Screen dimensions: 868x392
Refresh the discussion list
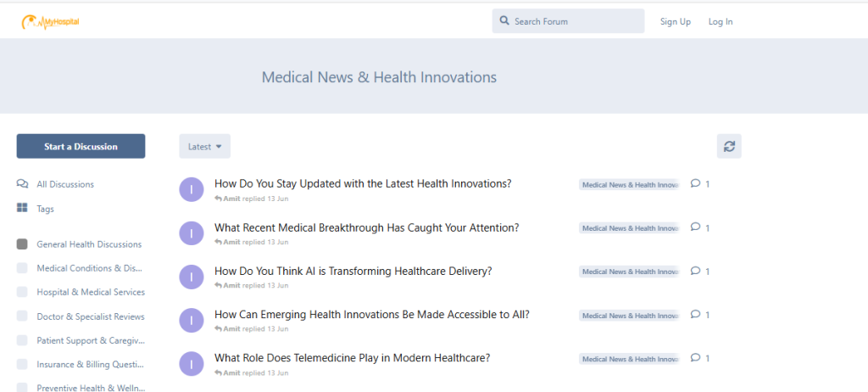729,147
